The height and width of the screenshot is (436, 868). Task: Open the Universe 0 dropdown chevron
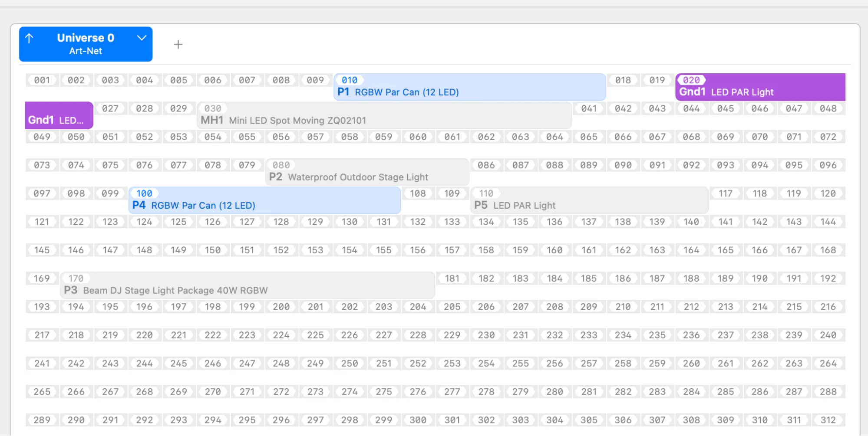(x=142, y=38)
